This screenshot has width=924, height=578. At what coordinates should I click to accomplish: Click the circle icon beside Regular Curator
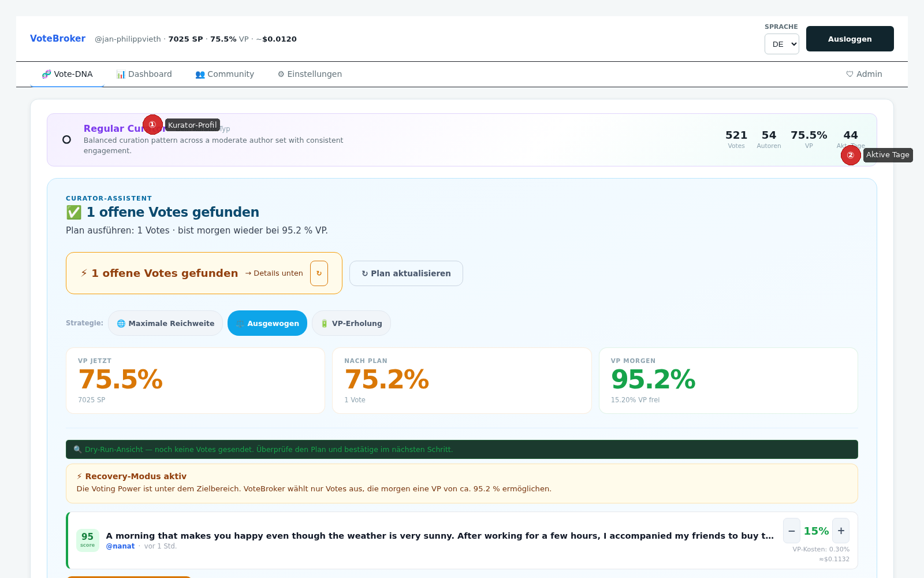[66, 140]
